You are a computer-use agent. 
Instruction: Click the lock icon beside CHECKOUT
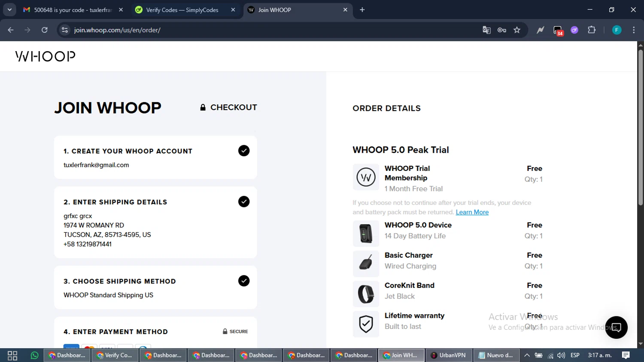(203, 107)
